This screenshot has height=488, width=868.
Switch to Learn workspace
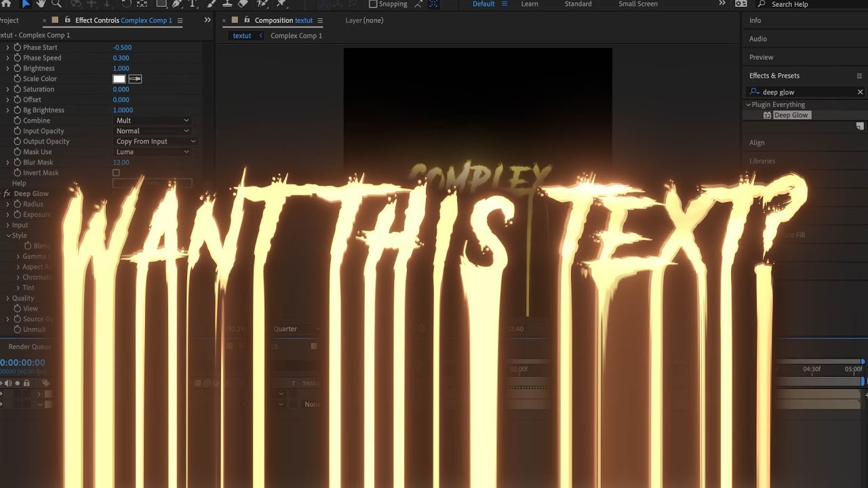[530, 4]
